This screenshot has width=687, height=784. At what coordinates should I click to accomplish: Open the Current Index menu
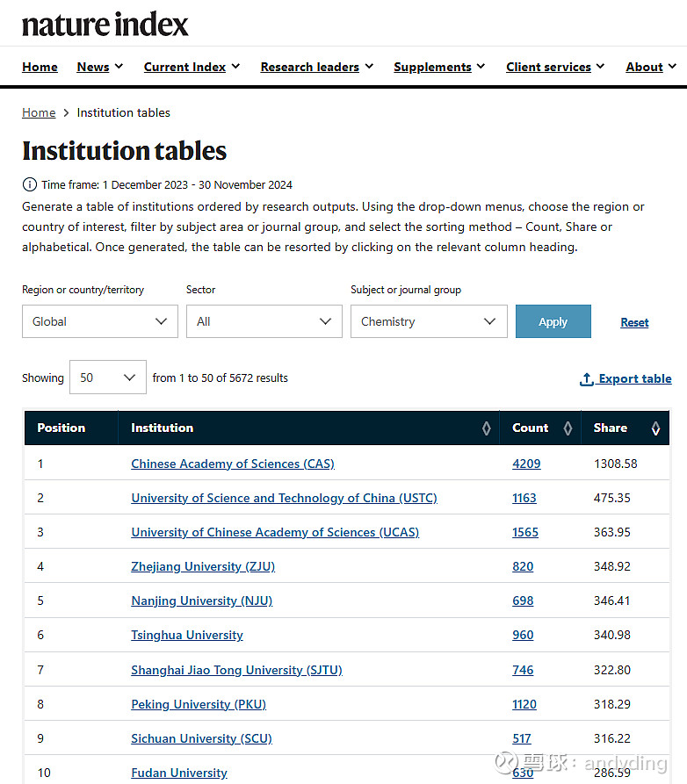click(192, 67)
